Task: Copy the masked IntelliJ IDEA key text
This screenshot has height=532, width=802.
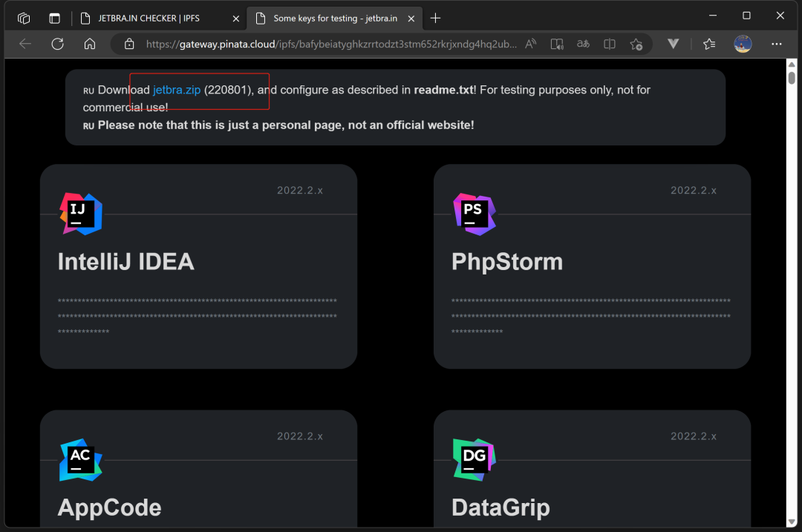Action: point(198,316)
